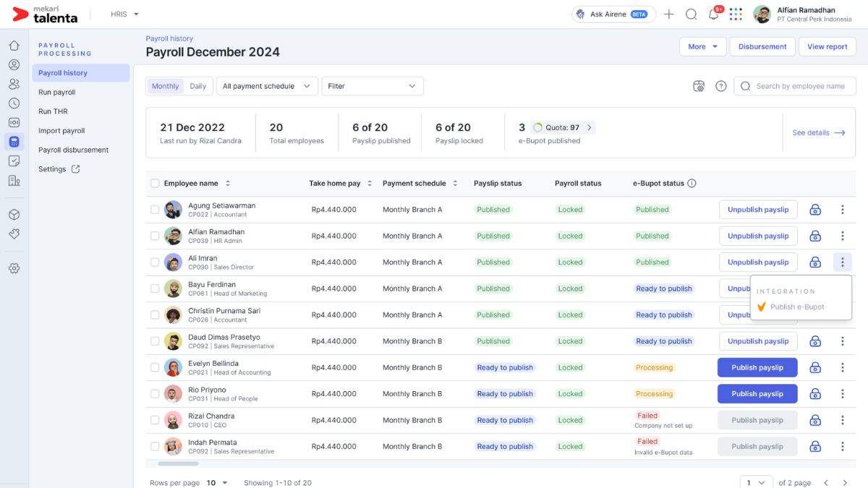Image resolution: width=868 pixels, height=488 pixels.
Task: Open the three-dot menu for Evelyn Bellinda
Action: click(842, 367)
